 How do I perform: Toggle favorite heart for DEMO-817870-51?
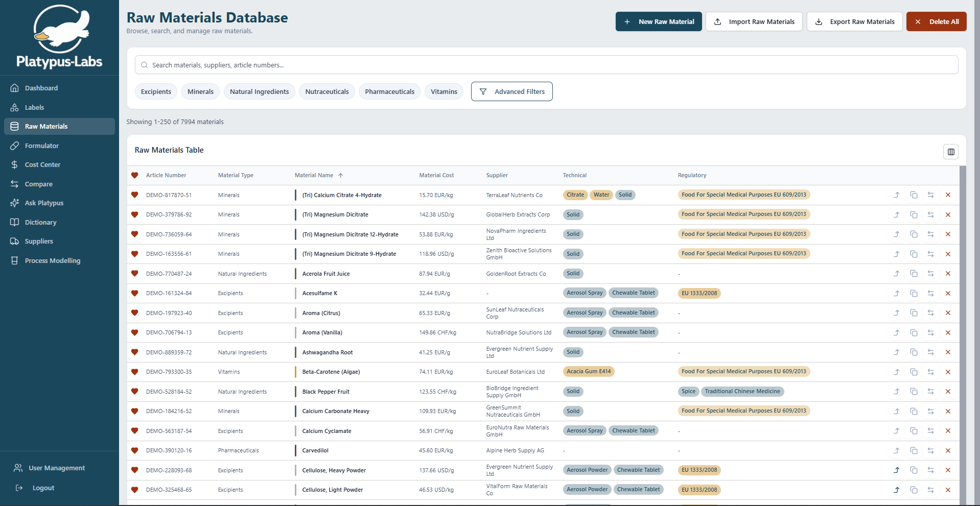(135, 195)
